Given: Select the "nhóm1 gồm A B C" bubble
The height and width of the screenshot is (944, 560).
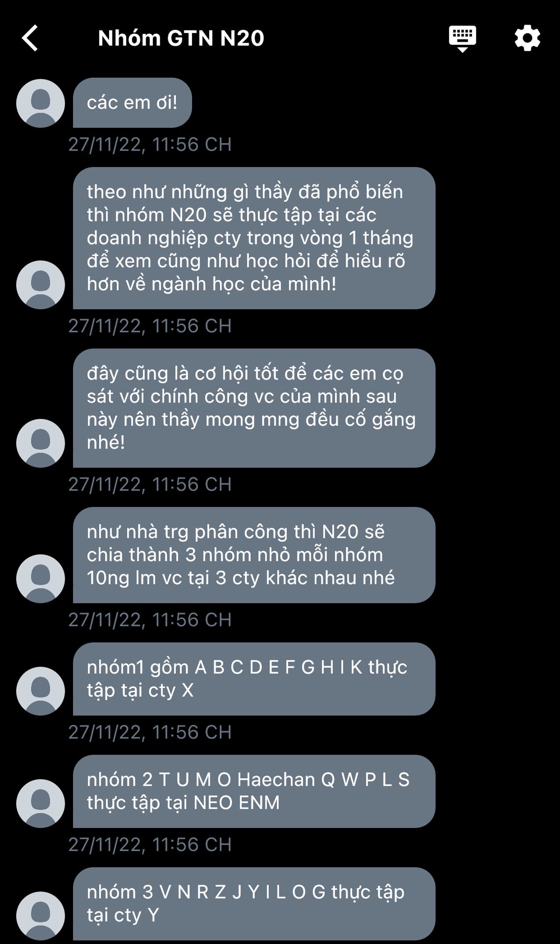Looking at the screenshot, I should pyautogui.click(x=253, y=679).
